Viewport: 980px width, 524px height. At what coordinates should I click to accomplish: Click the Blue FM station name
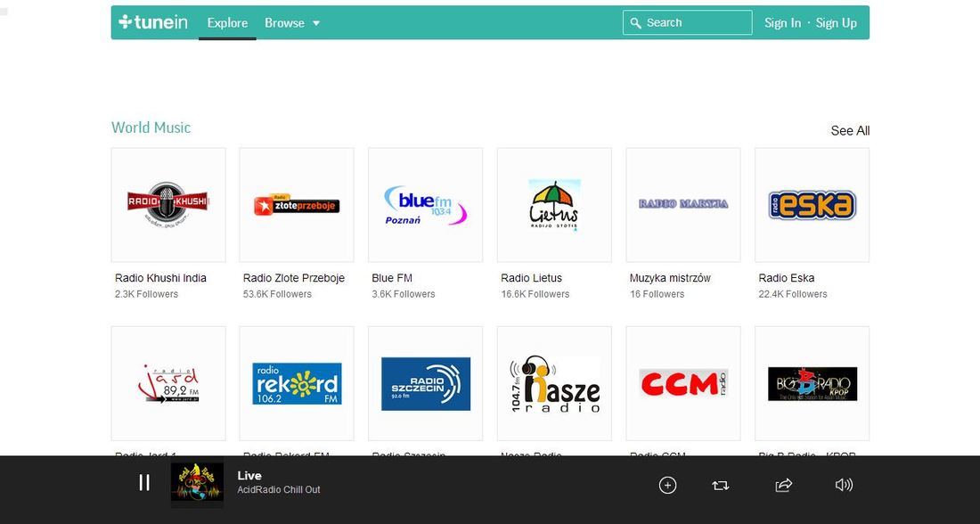(x=392, y=278)
